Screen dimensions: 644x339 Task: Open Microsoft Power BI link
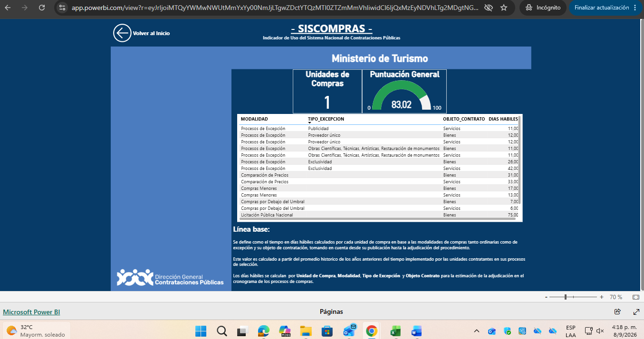31,312
